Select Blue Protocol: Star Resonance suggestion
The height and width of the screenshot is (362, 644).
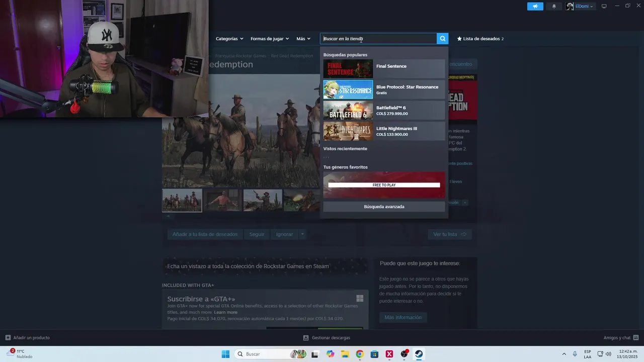(384, 89)
